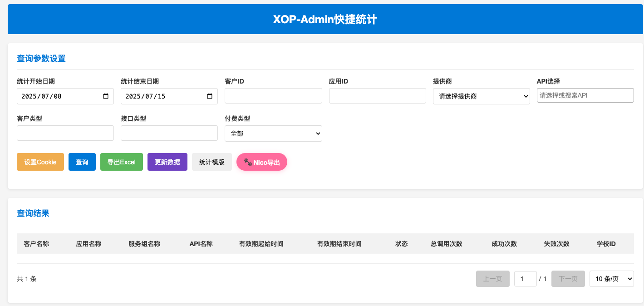
Task: Click the 设置Cookie button
Action: 40,162
